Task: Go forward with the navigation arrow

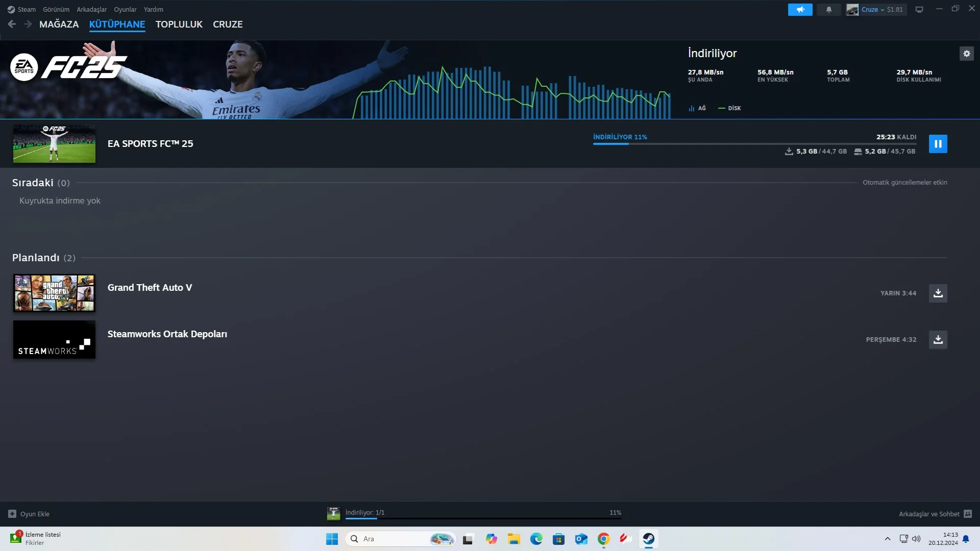Action: tap(28, 24)
